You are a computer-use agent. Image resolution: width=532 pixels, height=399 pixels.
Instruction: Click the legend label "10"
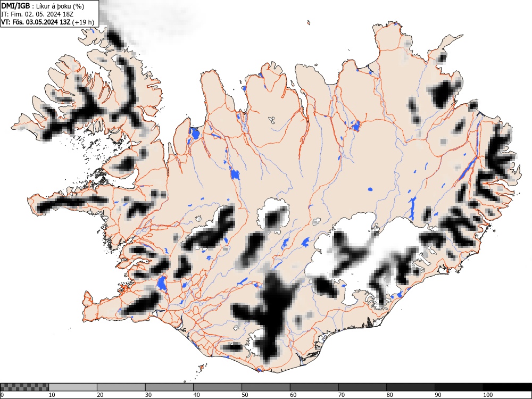52,395
